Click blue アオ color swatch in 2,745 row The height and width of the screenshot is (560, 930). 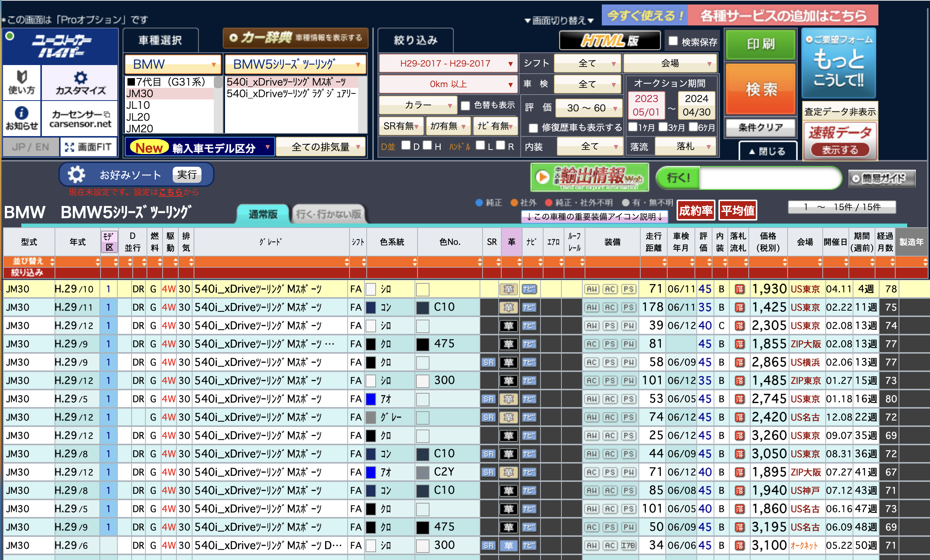(x=371, y=399)
